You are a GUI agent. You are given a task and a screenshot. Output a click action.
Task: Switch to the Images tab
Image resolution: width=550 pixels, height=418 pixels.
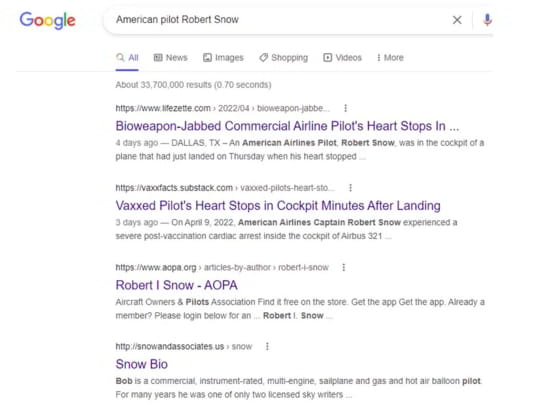coord(223,58)
